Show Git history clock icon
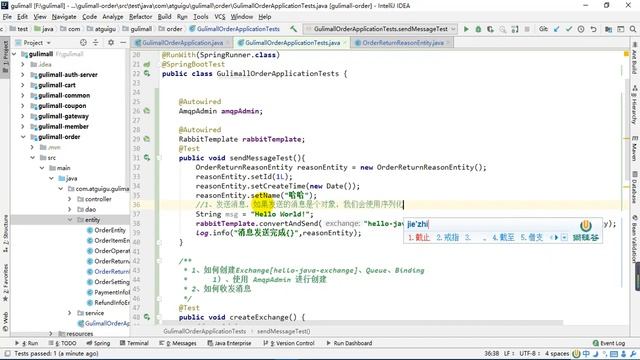The height and width of the screenshot is (360, 640). [x=581, y=29]
